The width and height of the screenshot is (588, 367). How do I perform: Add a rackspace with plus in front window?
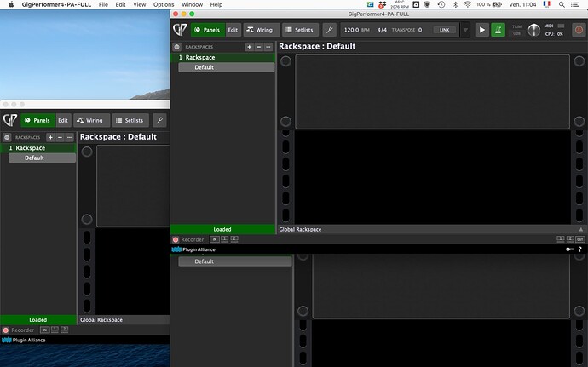(250, 47)
